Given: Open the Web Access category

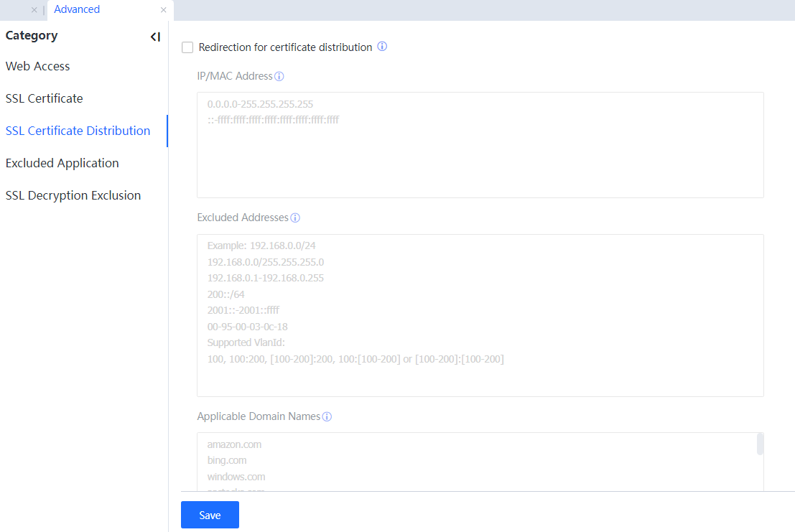Looking at the screenshot, I should click(x=38, y=66).
